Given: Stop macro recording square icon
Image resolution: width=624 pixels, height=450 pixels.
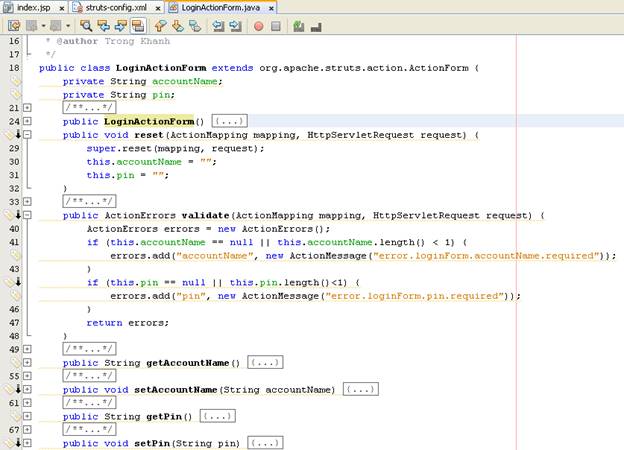Looking at the screenshot, I should tap(276, 26).
